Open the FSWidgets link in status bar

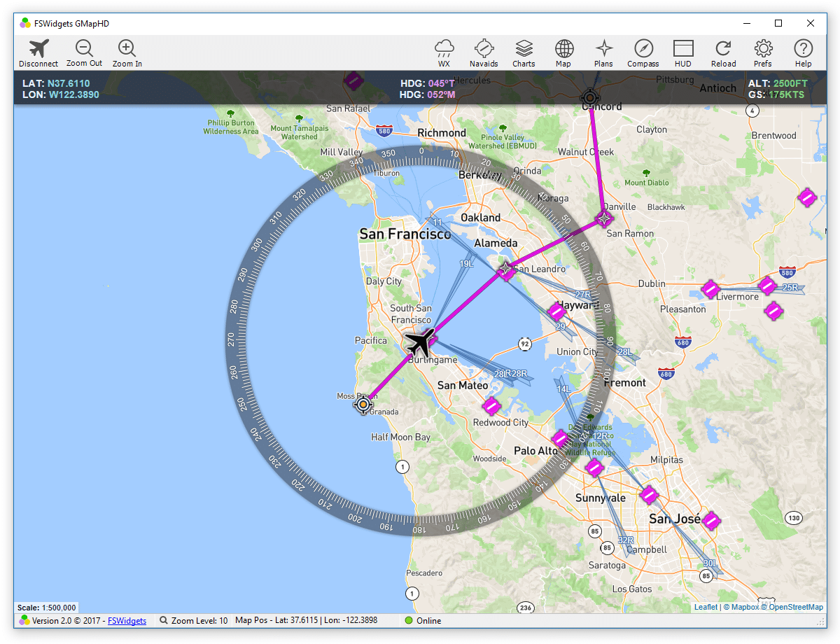(127, 621)
